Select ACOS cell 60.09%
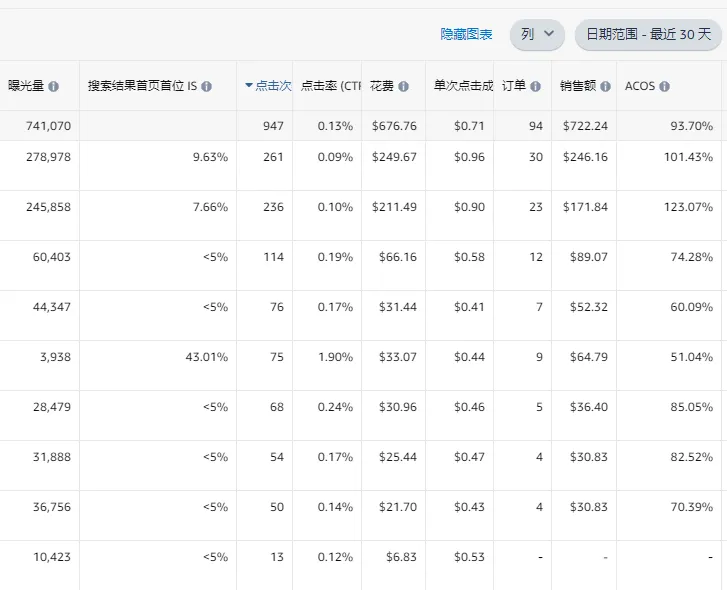 [692, 307]
